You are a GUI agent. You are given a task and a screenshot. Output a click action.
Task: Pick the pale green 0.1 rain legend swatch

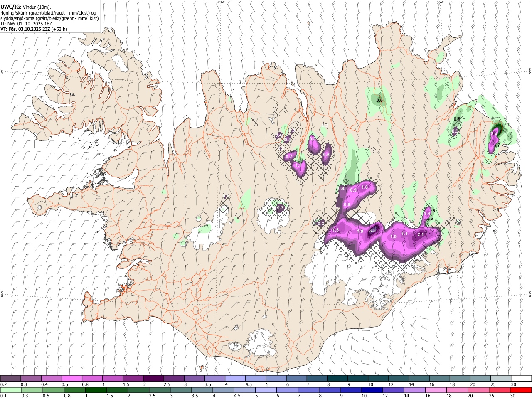(11, 390)
